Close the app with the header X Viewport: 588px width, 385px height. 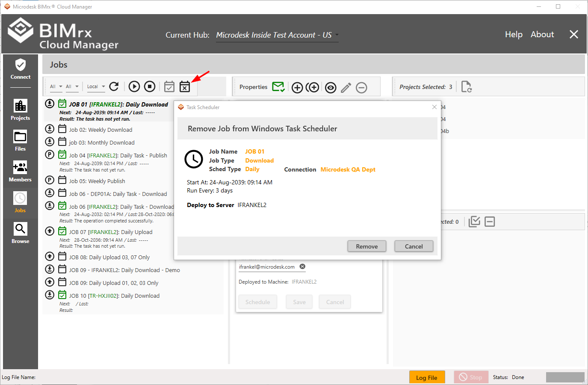[574, 34]
